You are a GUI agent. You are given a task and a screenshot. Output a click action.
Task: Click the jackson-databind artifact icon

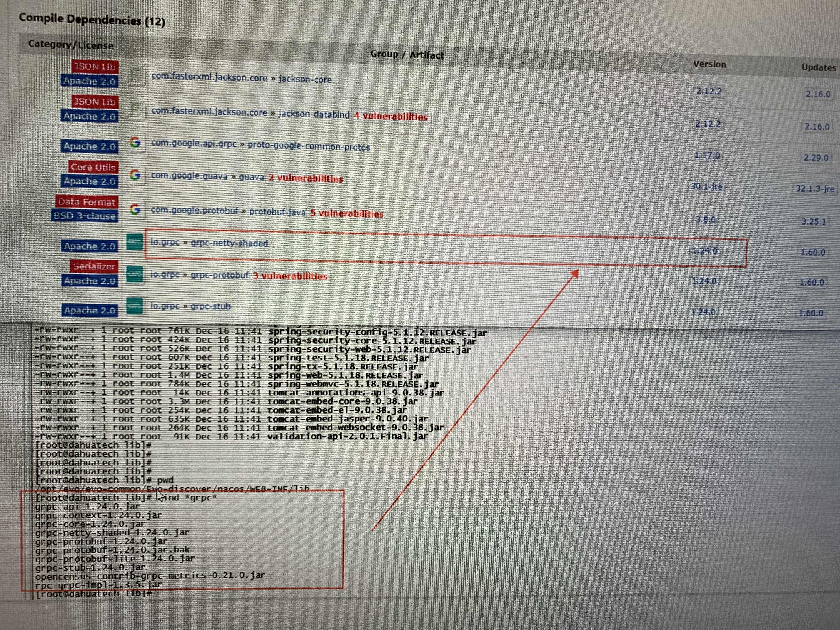coord(136,111)
